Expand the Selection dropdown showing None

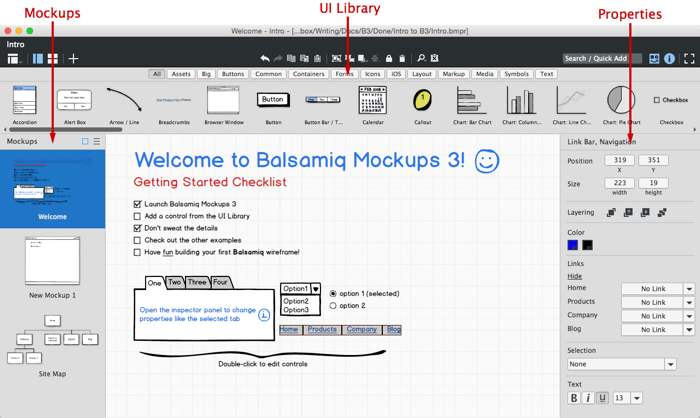671,365
